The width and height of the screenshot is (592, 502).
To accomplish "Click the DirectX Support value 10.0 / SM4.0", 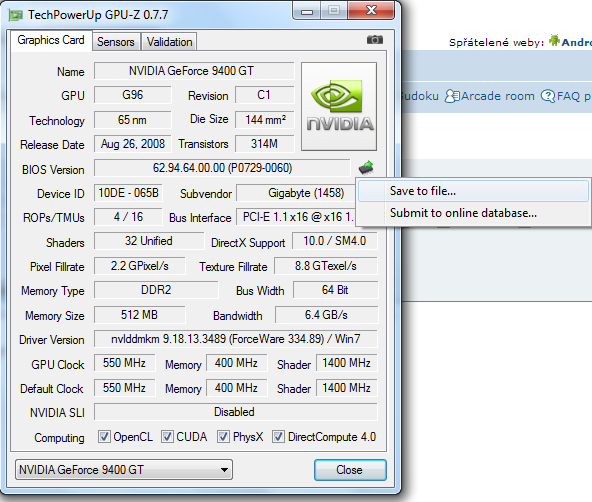I will [335, 241].
